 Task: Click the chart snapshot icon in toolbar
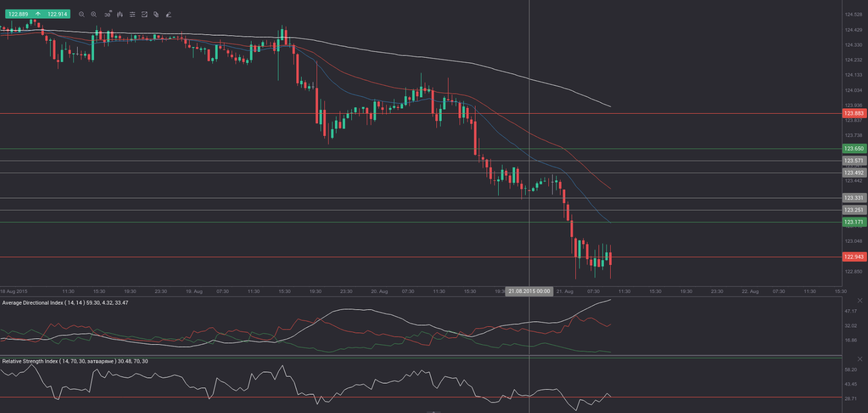(144, 14)
